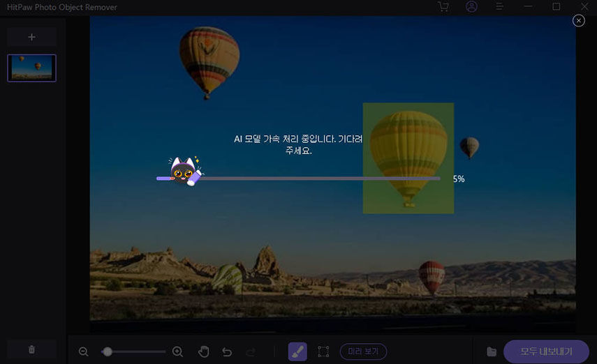Select the balloon photo thumbnail in sidebar
597x364 pixels.
[31, 68]
